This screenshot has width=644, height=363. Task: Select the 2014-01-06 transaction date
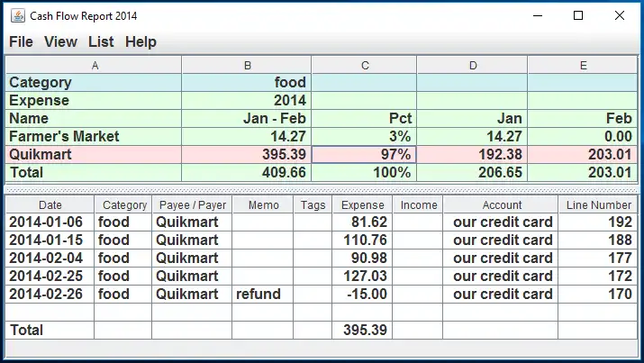[50, 222]
